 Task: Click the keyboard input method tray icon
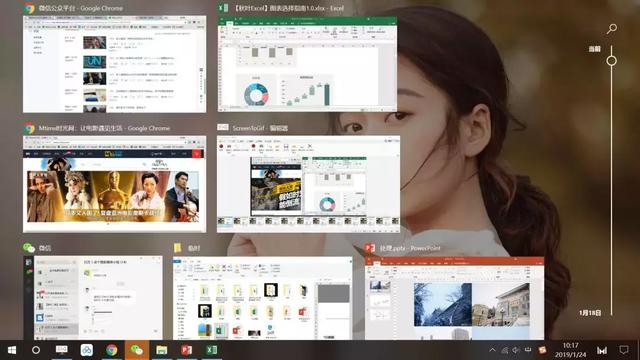click(x=528, y=350)
